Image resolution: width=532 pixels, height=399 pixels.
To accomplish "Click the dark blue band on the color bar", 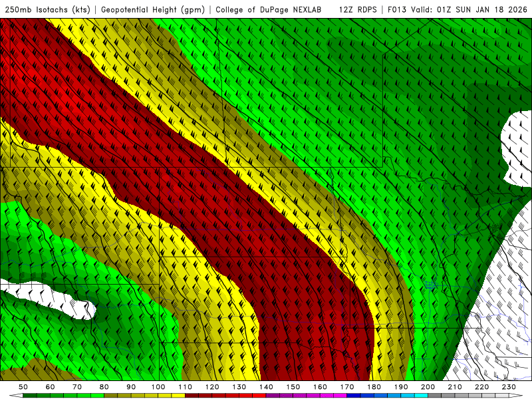I will click(x=354, y=396).
